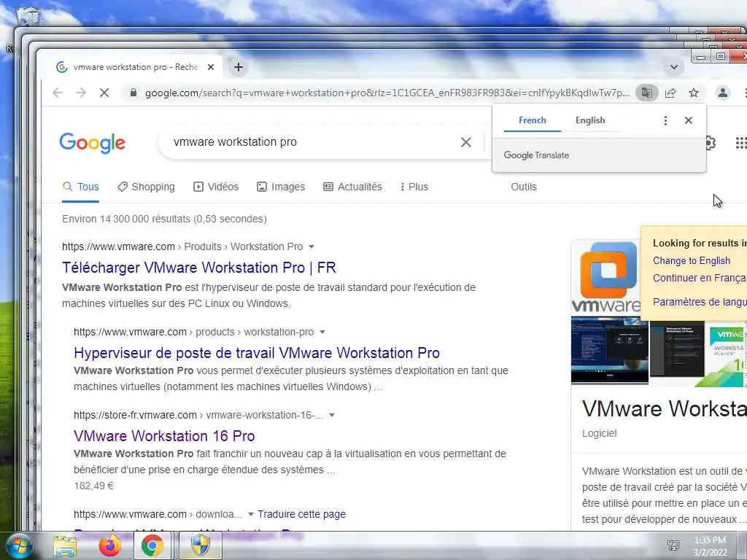Open Paramètres de langue link
The width and height of the screenshot is (747, 560).
click(700, 302)
